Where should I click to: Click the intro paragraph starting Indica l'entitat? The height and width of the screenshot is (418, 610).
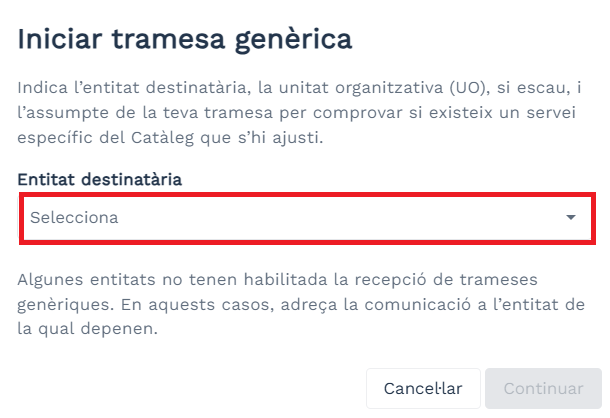pos(300,110)
